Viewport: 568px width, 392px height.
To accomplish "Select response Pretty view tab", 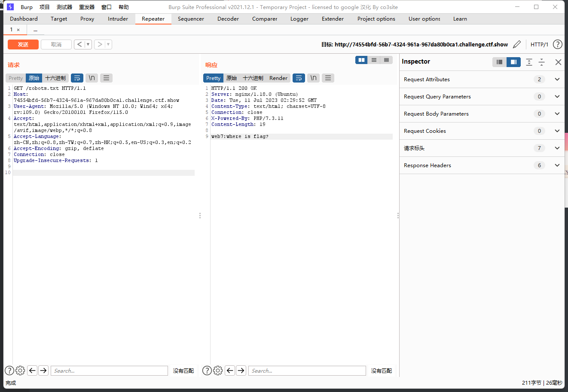I will pyautogui.click(x=213, y=78).
